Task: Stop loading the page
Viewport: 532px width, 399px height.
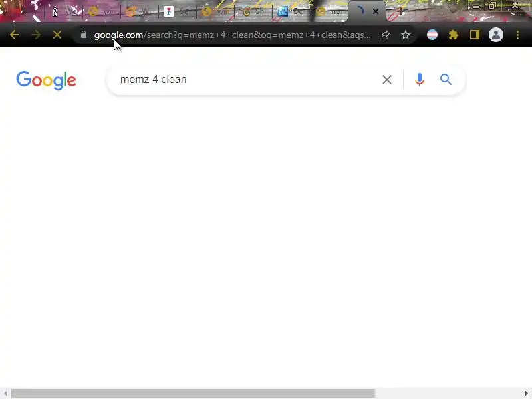Action: tap(57, 35)
